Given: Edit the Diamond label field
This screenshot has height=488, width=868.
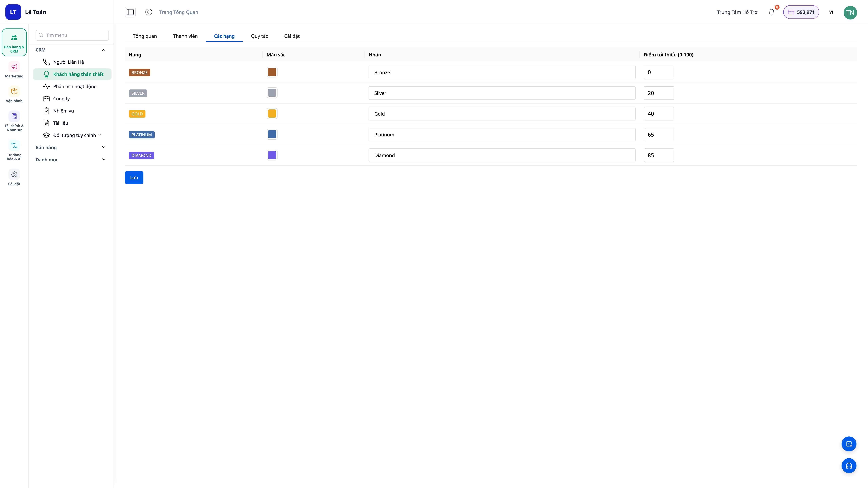Looking at the screenshot, I should (502, 155).
